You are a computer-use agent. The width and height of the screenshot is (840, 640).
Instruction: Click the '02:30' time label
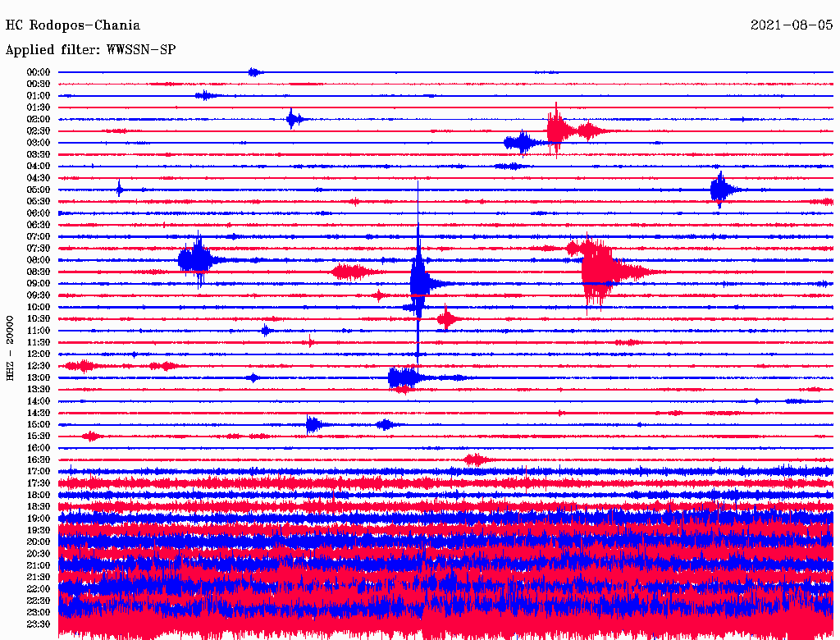pos(39,130)
